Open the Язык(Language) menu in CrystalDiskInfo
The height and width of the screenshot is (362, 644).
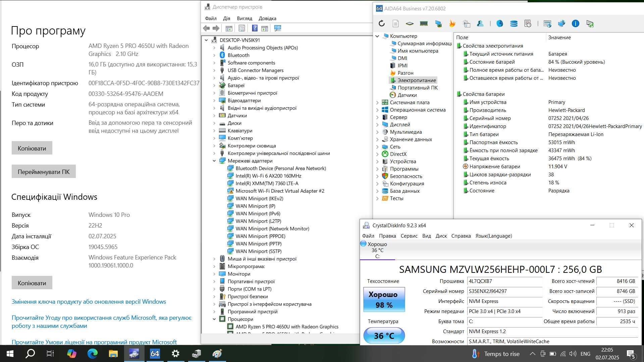click(493, 236)
